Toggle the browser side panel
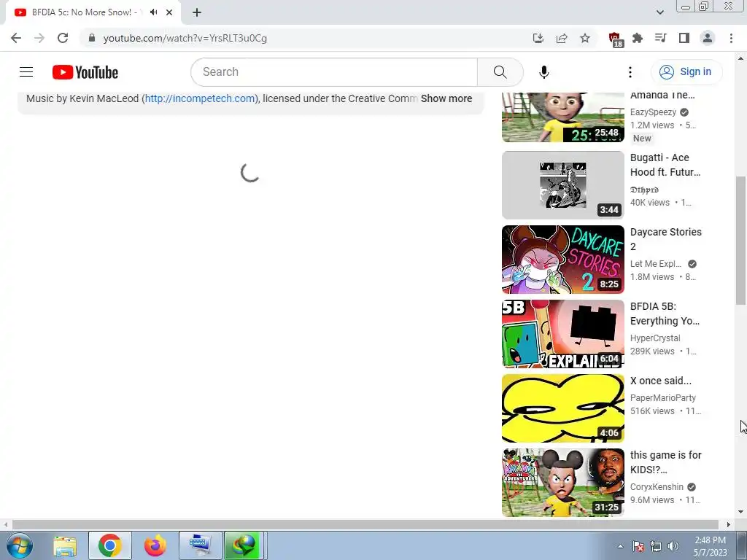Image resolution: width=747 pixels, height=560 pixels. click(684, 38)
